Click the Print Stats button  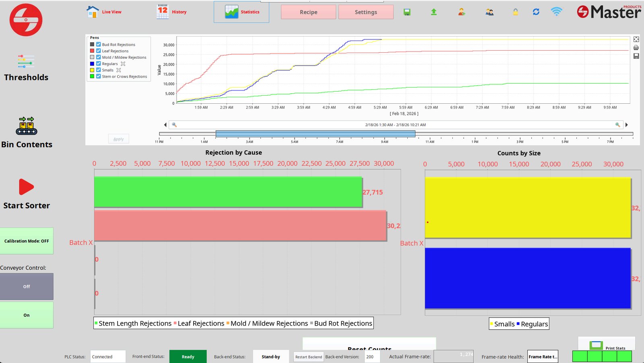[x=607, y=344]
